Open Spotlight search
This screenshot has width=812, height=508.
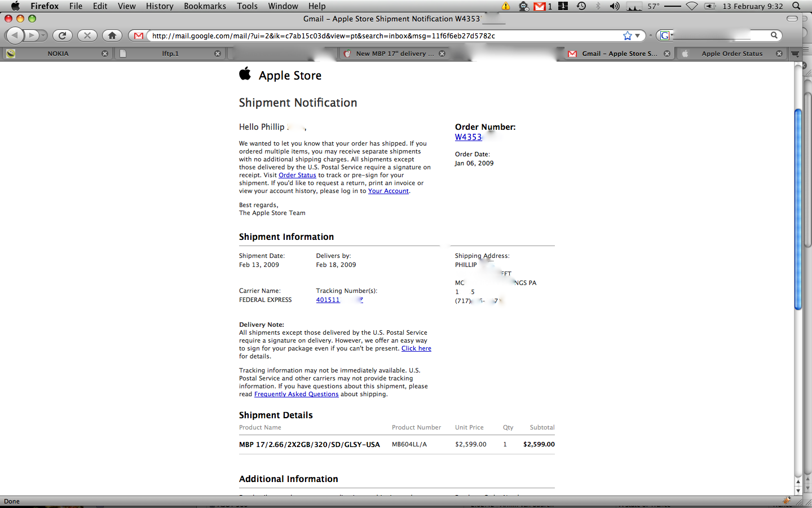[x=796, y=6]
